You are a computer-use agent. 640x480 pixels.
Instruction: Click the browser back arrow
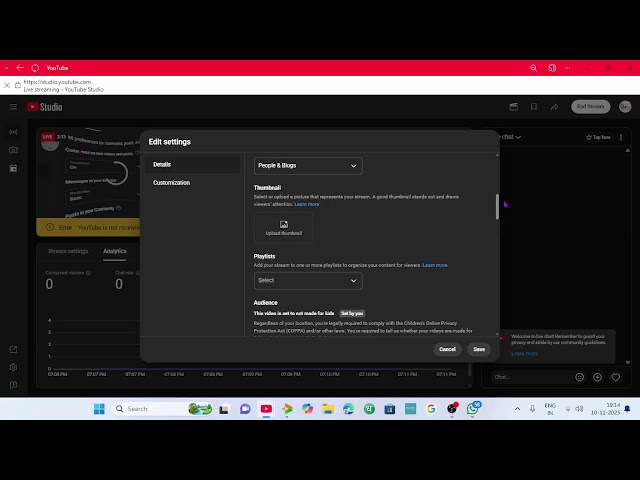[20, 68]
